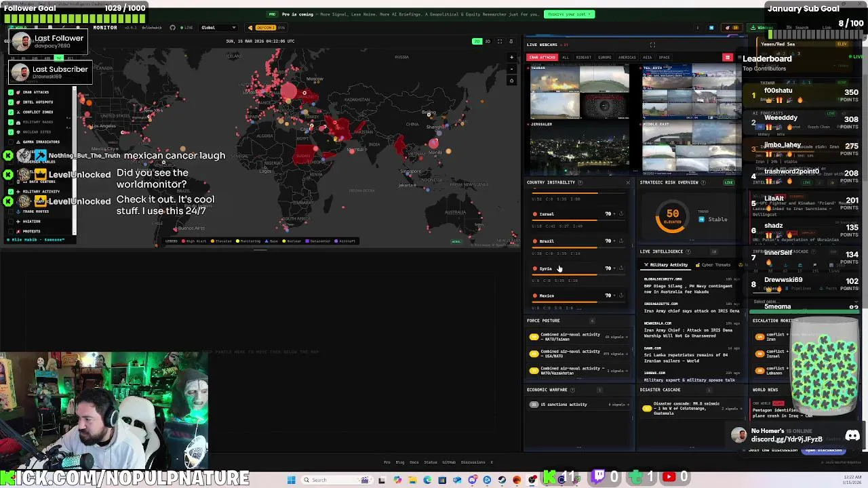Open the Global region dropdown
This screenshot has width=868, height=488.
tap(218, 28)
